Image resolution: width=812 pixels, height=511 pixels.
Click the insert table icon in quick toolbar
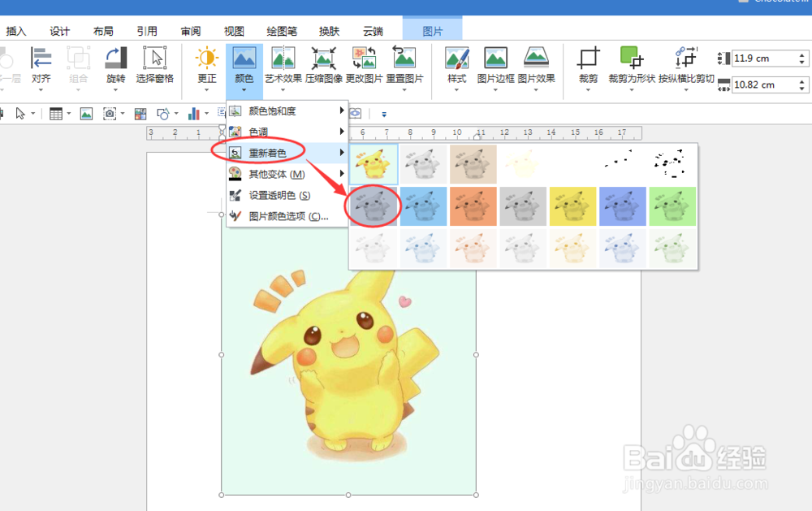point(55,114)
